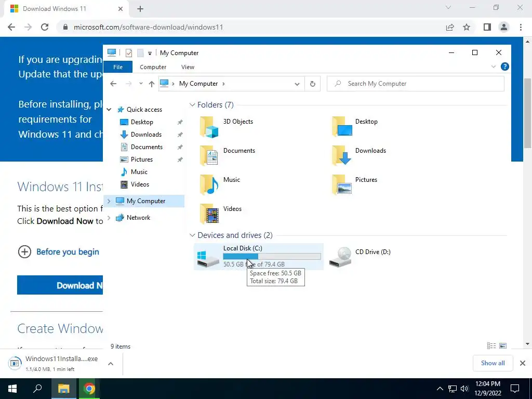Collapse the Folders (7) group
The image size is (532, 399).
coord(192,105)
